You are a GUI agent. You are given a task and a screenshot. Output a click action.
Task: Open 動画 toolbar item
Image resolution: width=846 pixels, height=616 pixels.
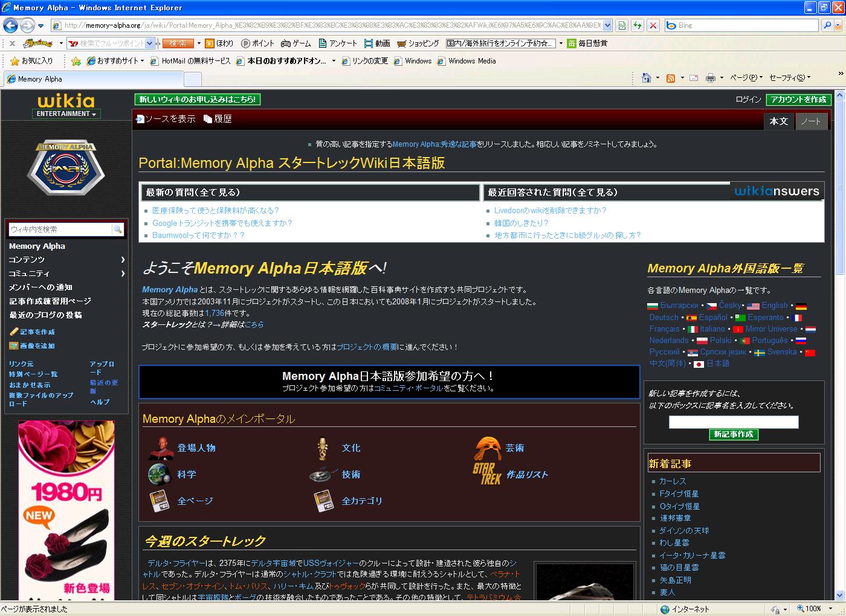(x=377, y=43)
